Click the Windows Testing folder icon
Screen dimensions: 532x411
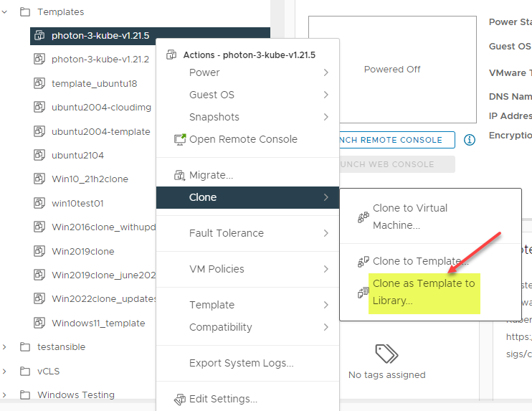tap(25, 395)
